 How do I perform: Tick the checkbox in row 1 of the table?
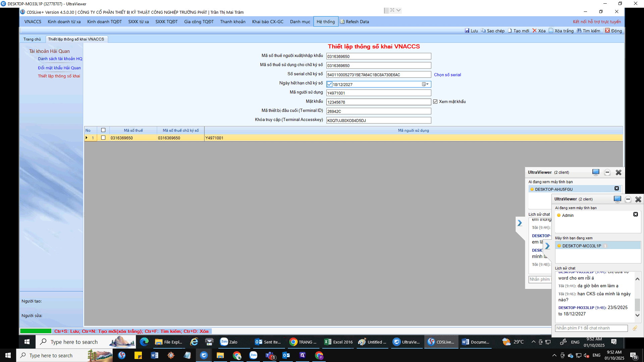pos(103,137)
